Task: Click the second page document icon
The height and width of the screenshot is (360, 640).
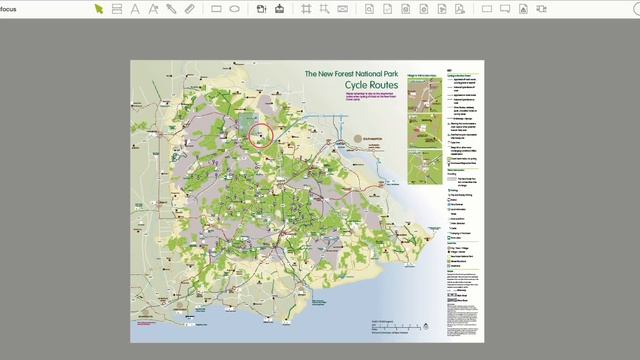Action: tap(387, 9)
